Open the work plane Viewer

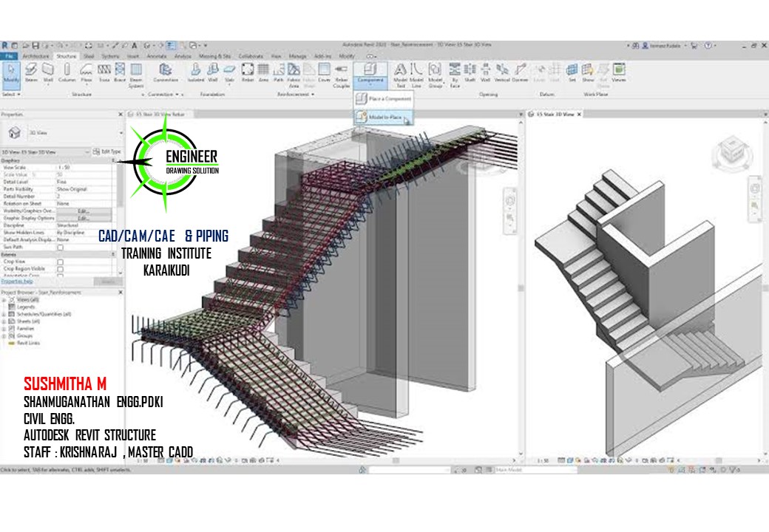[x=619, y=72]
